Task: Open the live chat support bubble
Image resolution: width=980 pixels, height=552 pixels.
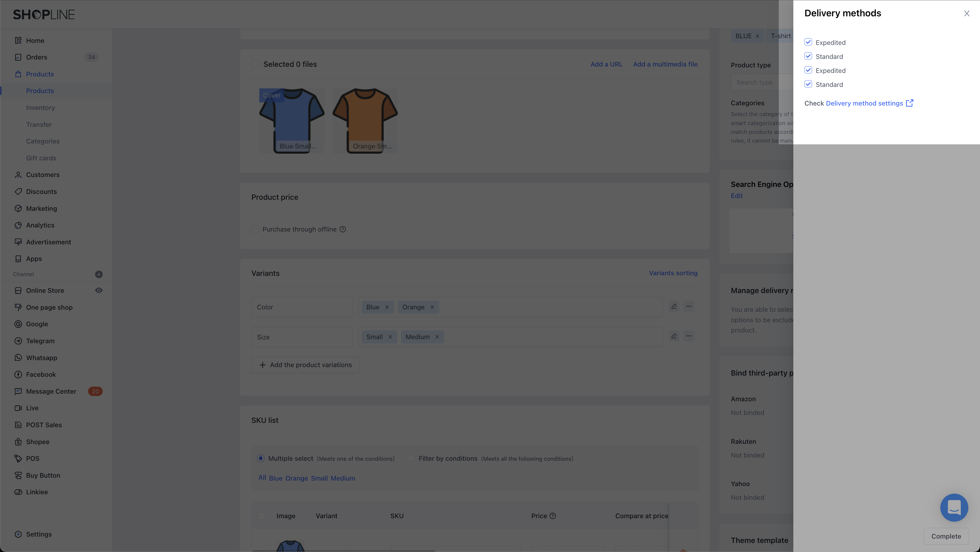Action: coord(954,507)
